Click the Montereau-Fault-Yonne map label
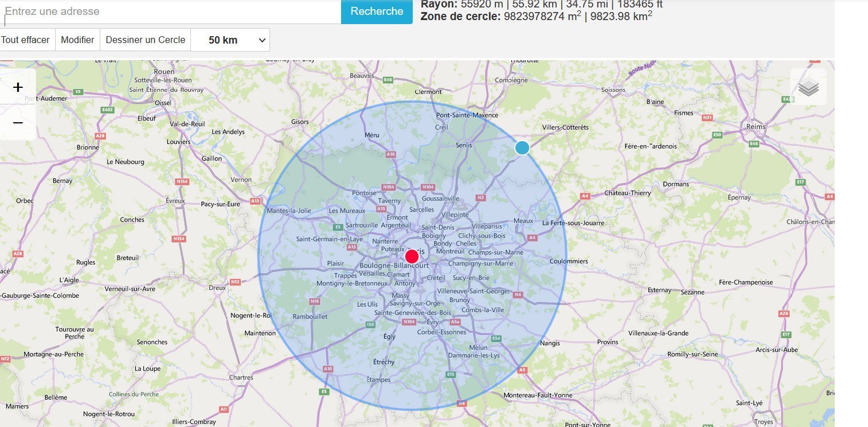 click(538, 395)
